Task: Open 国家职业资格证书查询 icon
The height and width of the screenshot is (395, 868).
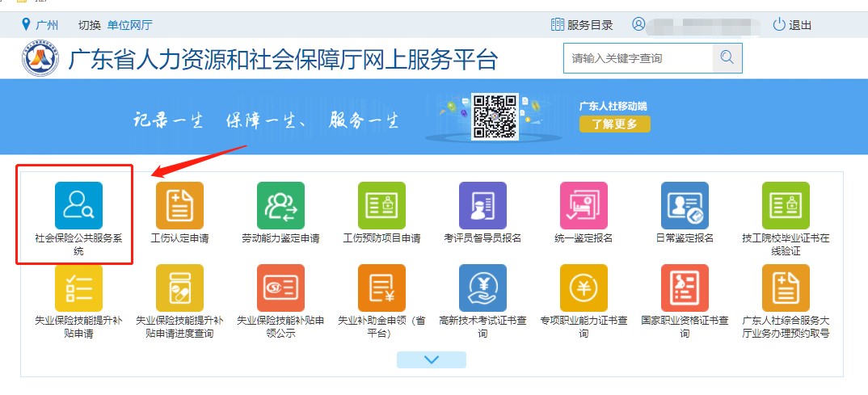Action: pos(685,288)
